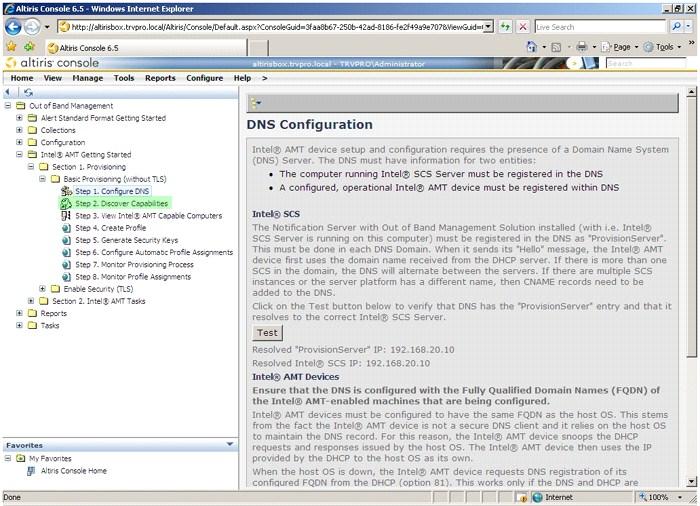Image resolution: width=700 pixels, height=506 pixels.
Task: Click the My Favorites folder icon
Action: pos(20,458)
